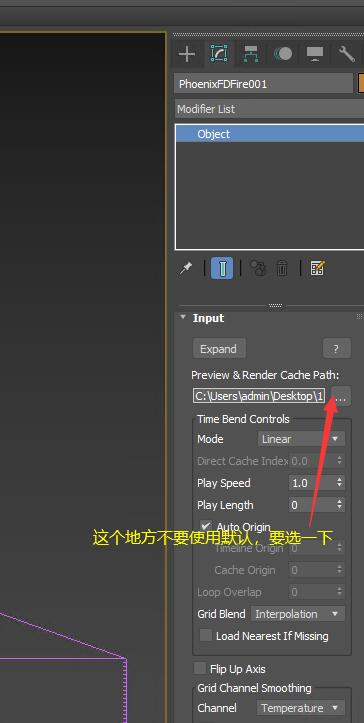The width and height of the screenshot is (364, 723).
Task: Click the question mark help button
Action: (336, 349)
